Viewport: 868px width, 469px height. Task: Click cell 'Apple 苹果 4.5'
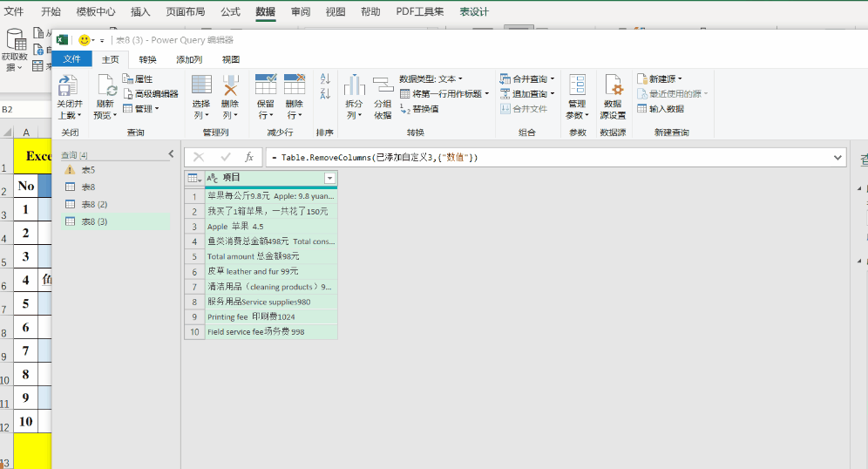coord(271,226)
